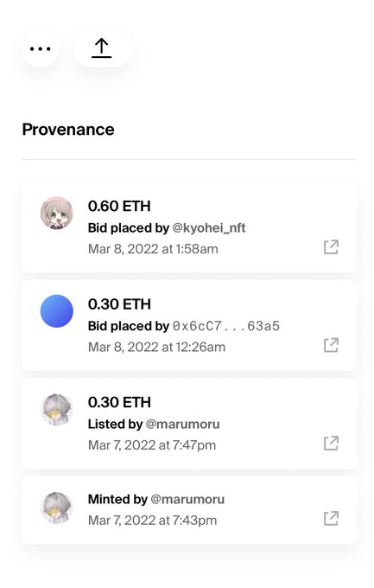Viewport: 374px width, 588px height.
Task: Select the 0.60 ETH bid amount
Action: click(119, 206)
